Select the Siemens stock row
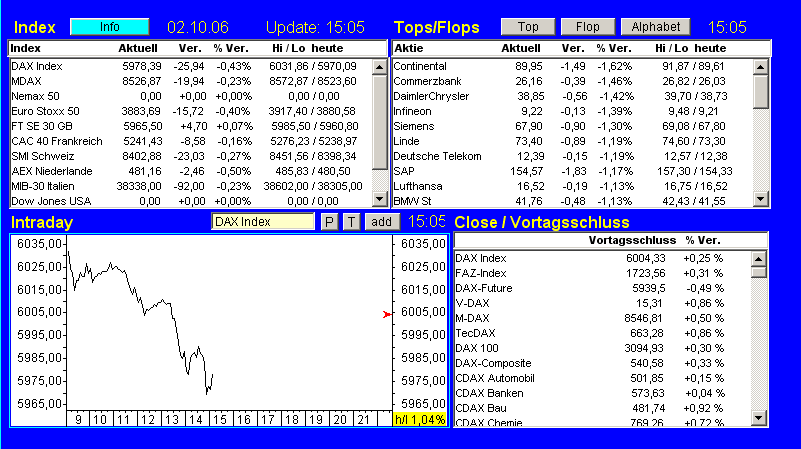Image resolution: width=801 pixels, height=449 pixels. coord(572,126)
